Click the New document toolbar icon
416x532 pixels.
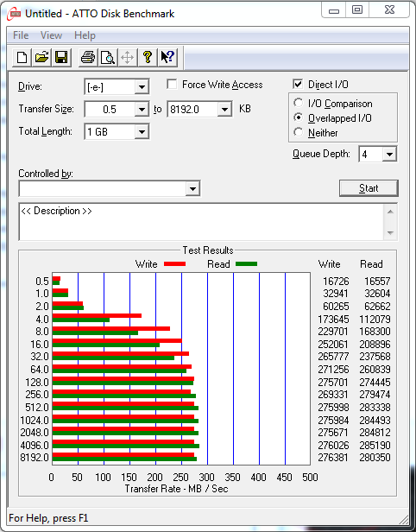click(x=22, y=57)
